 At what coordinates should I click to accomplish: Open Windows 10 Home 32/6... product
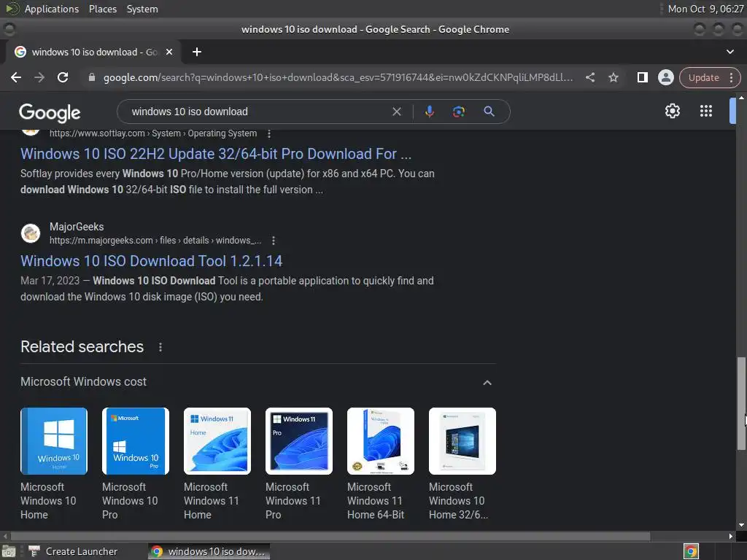[462, 464]
